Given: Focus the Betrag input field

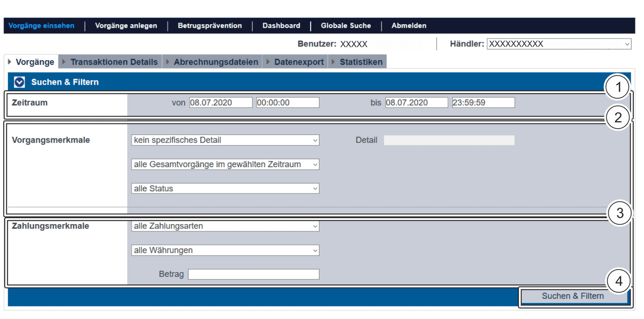Looking at the screenshot, I should click(x=253, y=275).
